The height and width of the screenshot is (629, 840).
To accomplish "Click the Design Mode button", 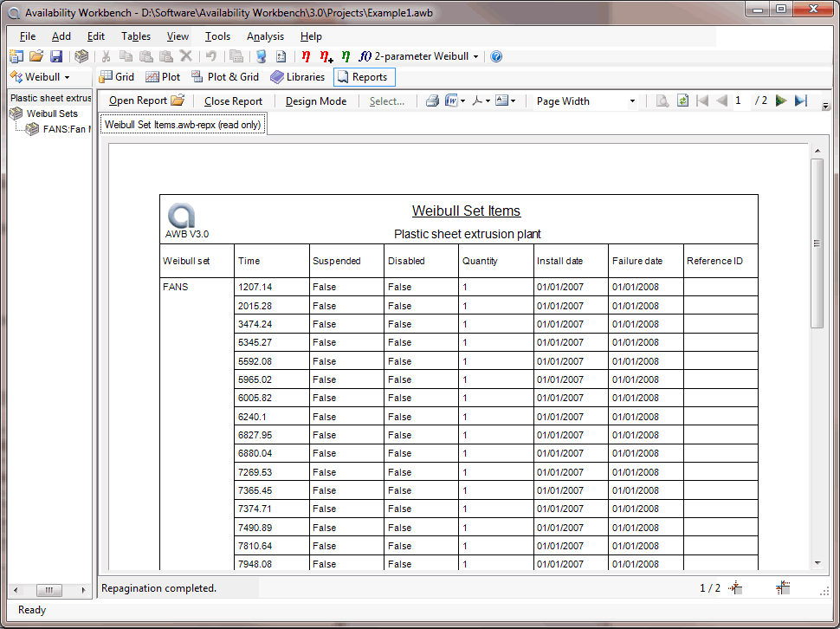I will 315,101.
